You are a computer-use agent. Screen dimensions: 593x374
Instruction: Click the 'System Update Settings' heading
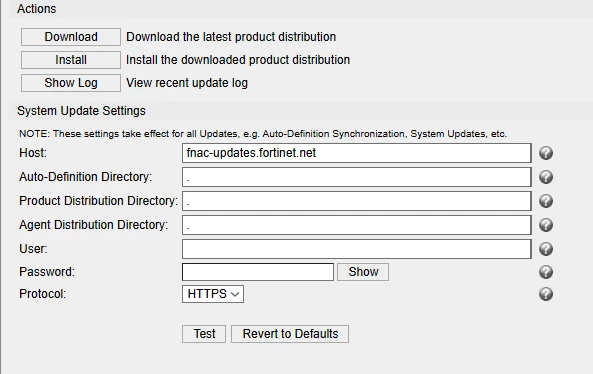pyautogui.click(x=81, y=111)
